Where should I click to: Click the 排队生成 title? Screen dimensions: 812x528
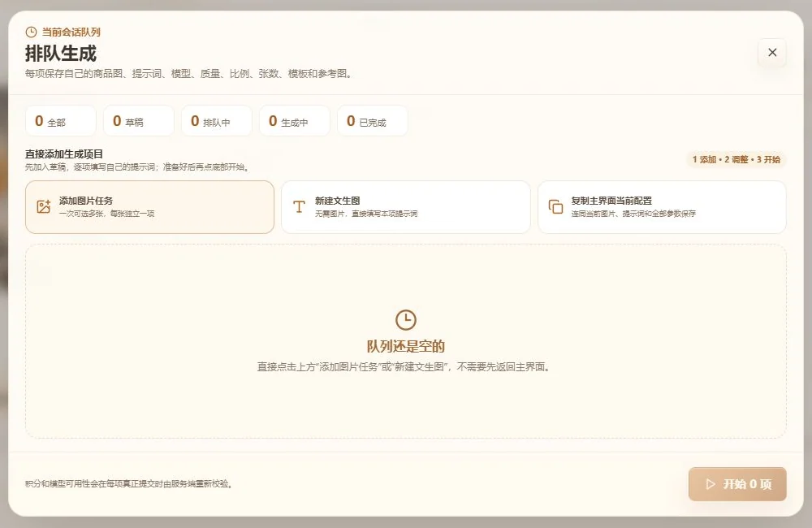(x=61, y=54)
